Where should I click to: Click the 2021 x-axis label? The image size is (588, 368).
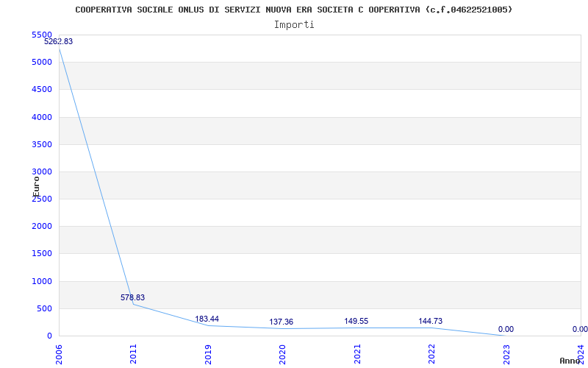tap(357, 355)
